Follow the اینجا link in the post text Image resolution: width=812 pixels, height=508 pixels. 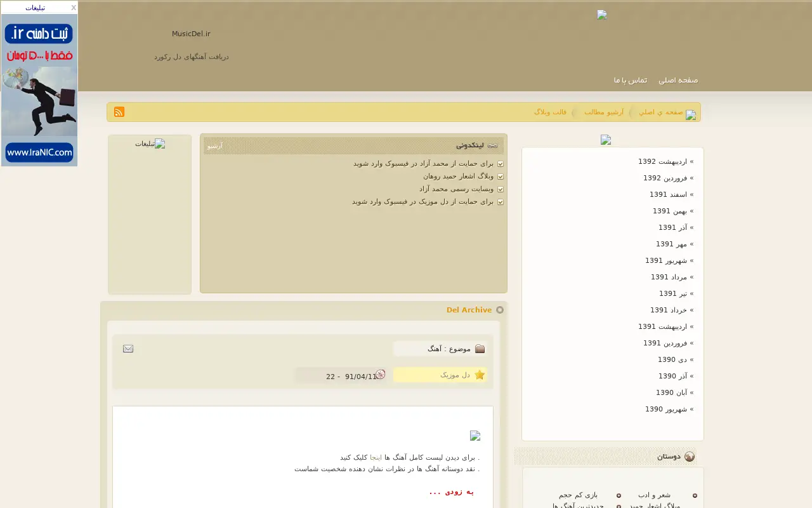pyautogui.click(x=376, y=457)
